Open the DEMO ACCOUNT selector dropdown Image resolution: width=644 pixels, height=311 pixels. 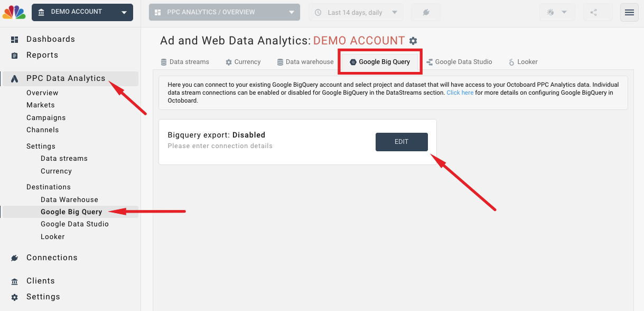[82, 12]
